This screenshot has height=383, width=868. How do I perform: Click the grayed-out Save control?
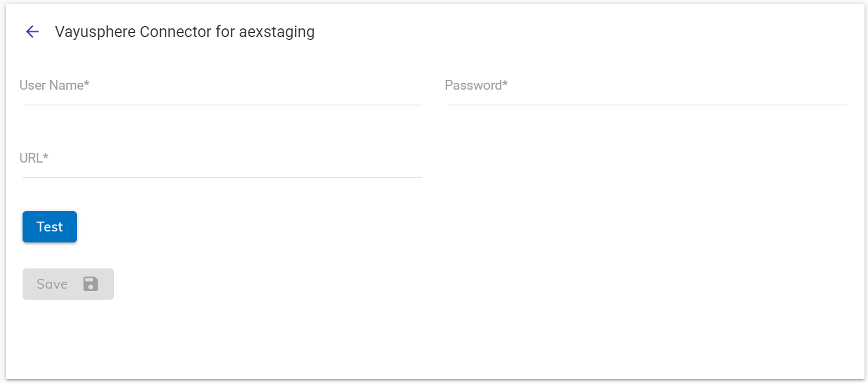tap(68, 284)
